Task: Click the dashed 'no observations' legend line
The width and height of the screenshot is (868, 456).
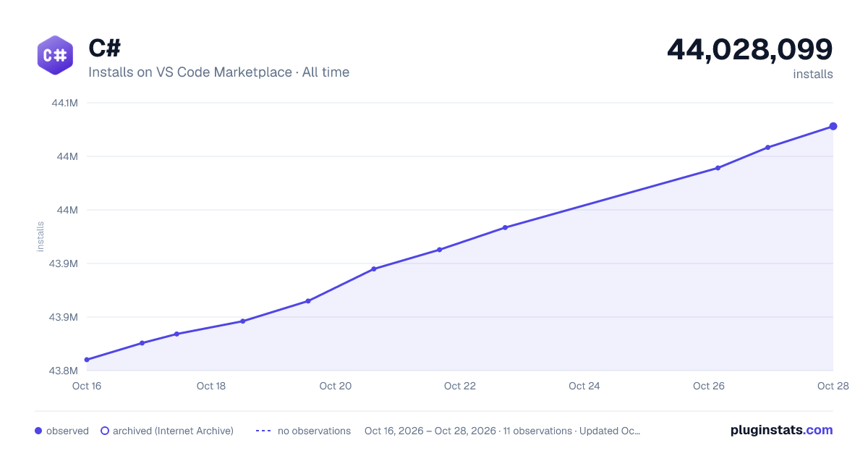Action: click(263, 431)
